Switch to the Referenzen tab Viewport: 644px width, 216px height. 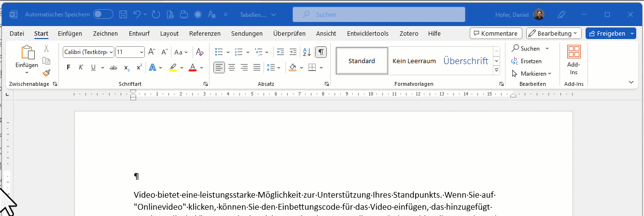click(x=205, y=33)
